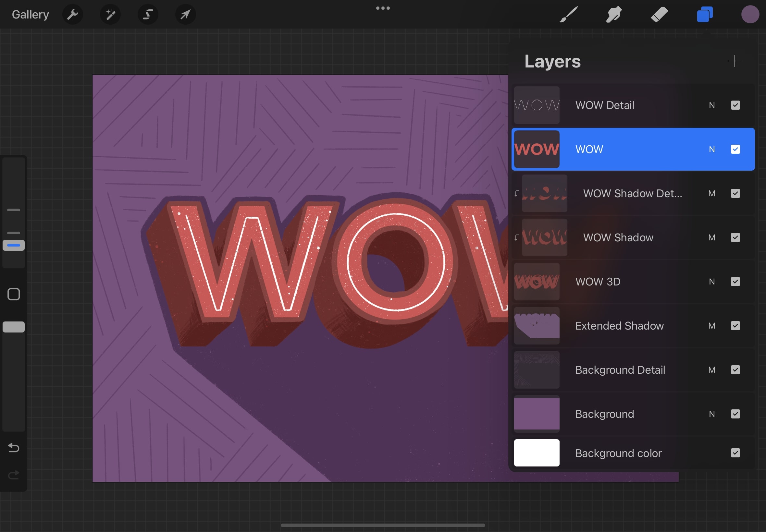Screen dimensions: 766x532
Task: Select the Eraser tool
Action: (659, 14)
